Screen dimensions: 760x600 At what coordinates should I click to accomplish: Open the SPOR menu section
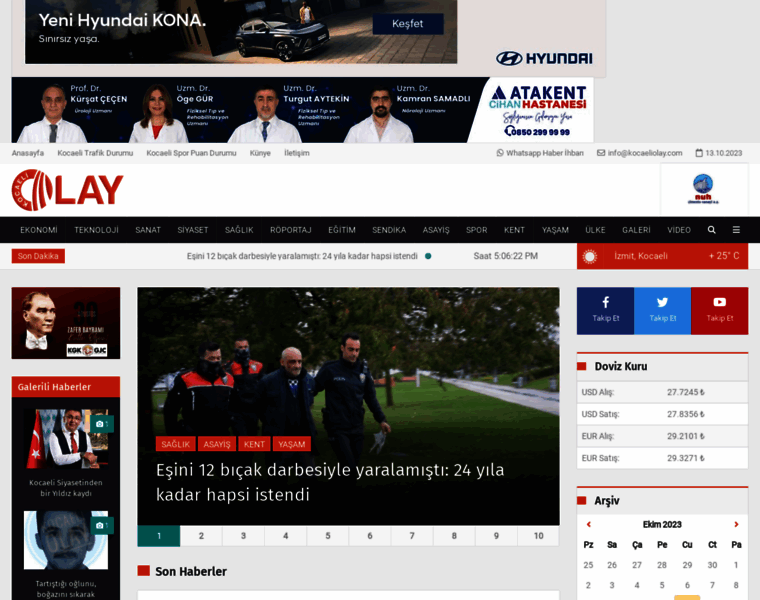tap(476, 230)
